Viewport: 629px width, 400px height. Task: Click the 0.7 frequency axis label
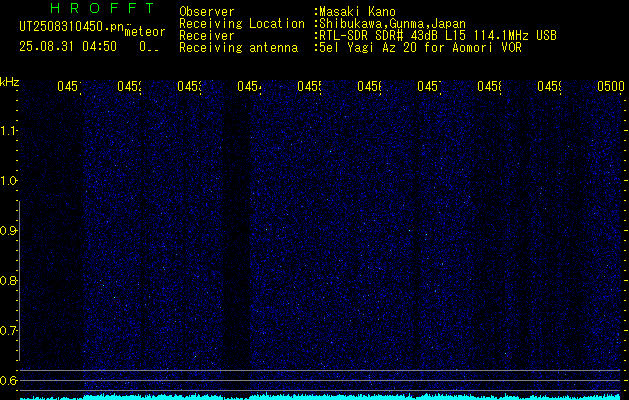[x=8, y=331]
